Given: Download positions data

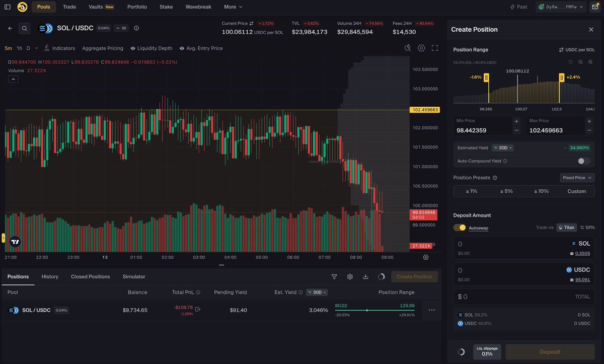Looking at the screenshot, I should coord(365,276).
